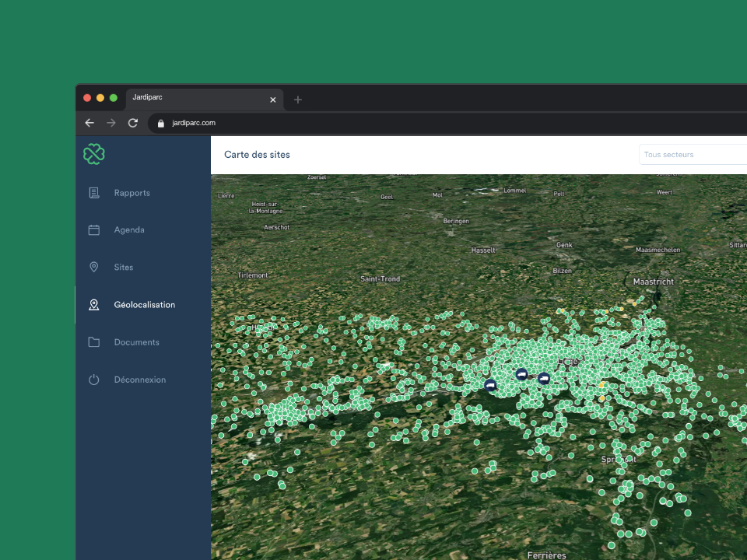Open the Documents menu label
Viewport: 747px width, 560px height.
point(136,342)
